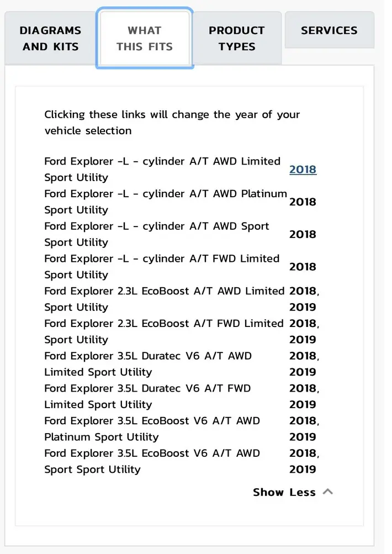This screenshot has height=554, width=392.
Task: Select 2018 for -L cylinder AWD Platinum
Action: [303, 202]
